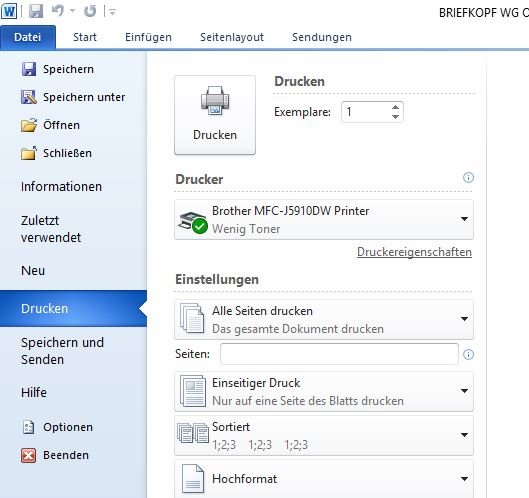Open the Einfügen ribbon tab
The height and width of the screenshot is (498, 529).
point(148,37)
